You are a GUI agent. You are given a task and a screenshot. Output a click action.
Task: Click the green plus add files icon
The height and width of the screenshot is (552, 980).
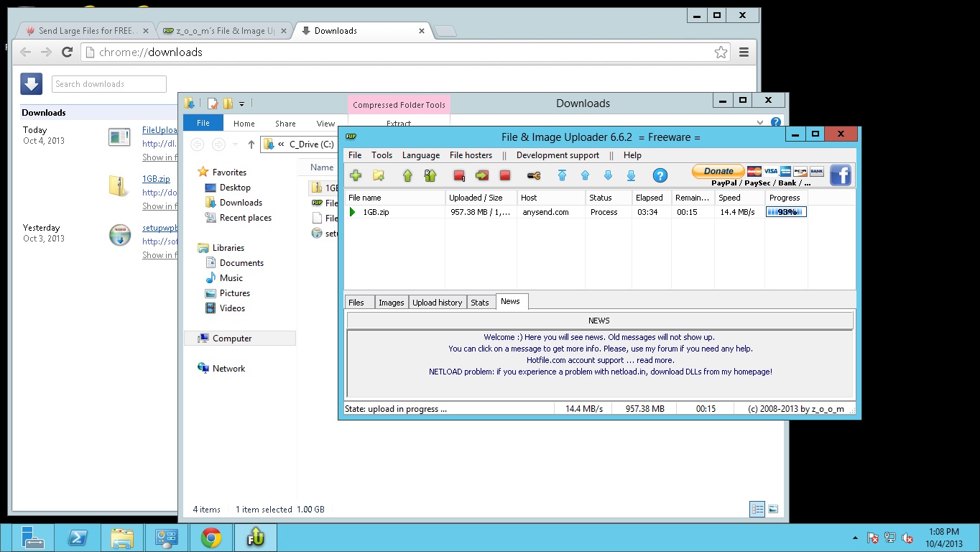[x=356, y=175]
